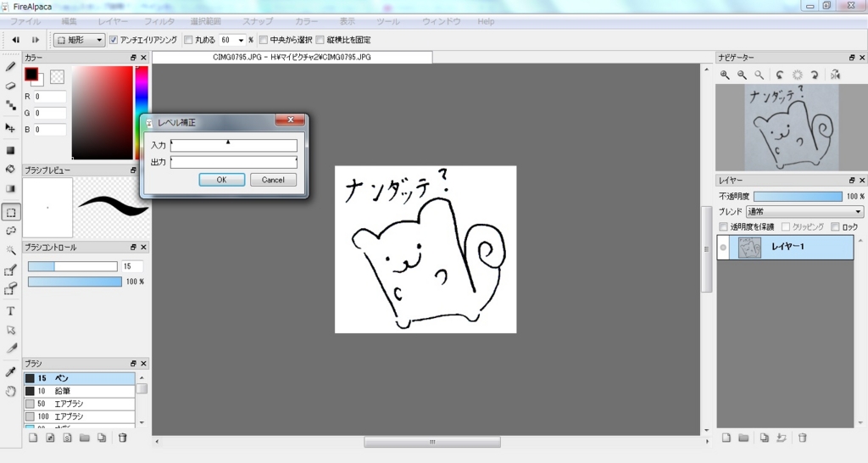Select the Select Eraser tool
The height and width of the screenshot is (463, 868).
point(10,289)
